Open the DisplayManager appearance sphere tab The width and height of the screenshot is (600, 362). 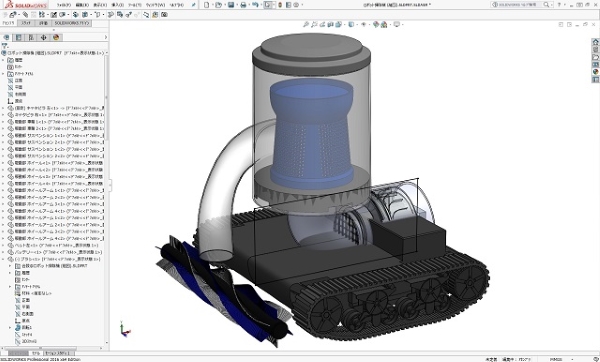[x=56, y=38]
